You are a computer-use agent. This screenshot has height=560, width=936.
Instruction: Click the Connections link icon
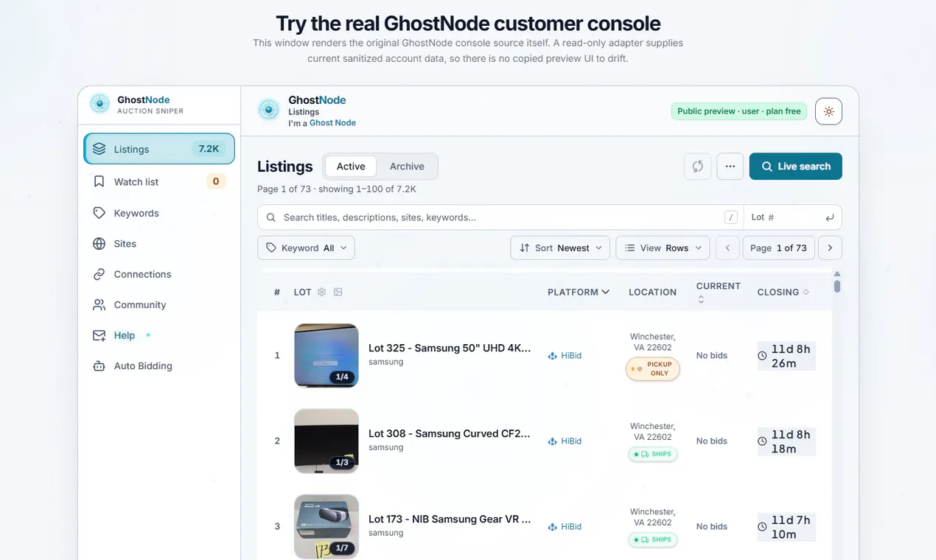tap(99, 274)
